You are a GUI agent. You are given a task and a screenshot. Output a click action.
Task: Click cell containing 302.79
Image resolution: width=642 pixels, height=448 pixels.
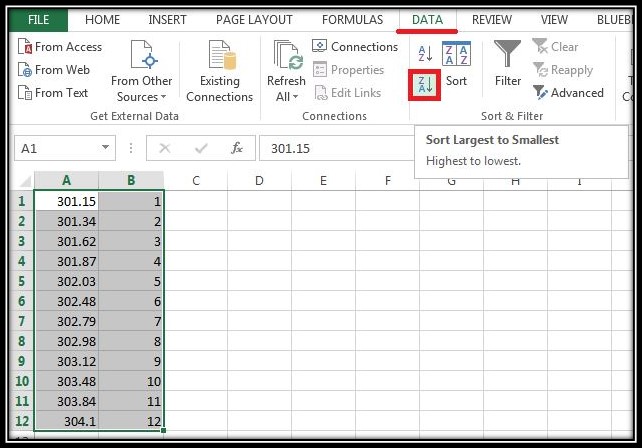[66, 321]
